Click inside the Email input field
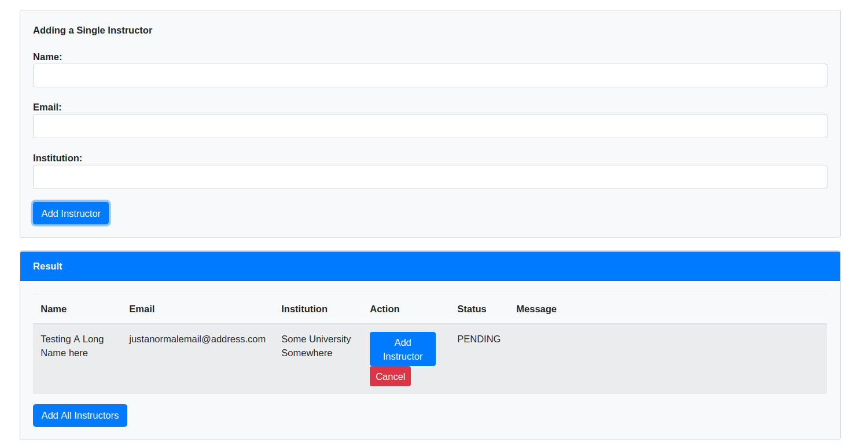868x447 pixels. pos(430,126)
